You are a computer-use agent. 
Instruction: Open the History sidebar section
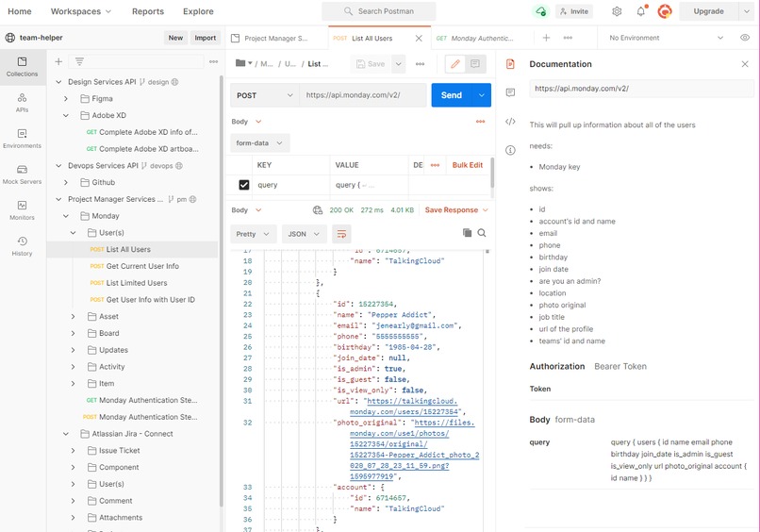pos(23,246)
